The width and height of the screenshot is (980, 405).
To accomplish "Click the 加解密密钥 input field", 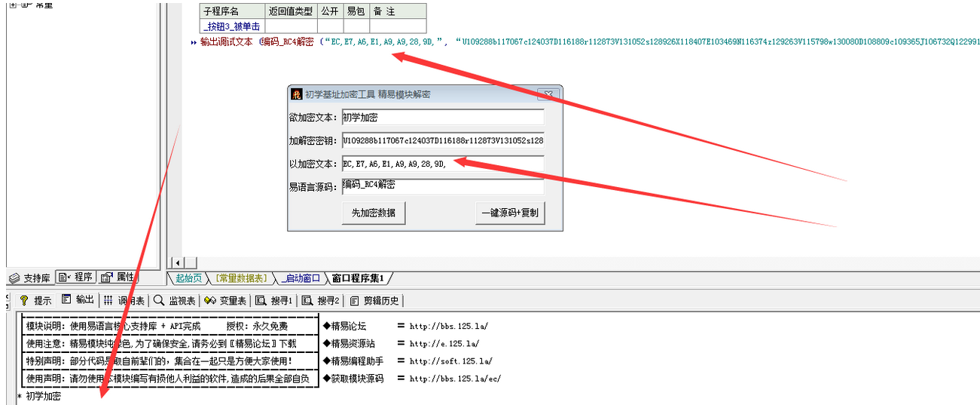I will (442, 140).
